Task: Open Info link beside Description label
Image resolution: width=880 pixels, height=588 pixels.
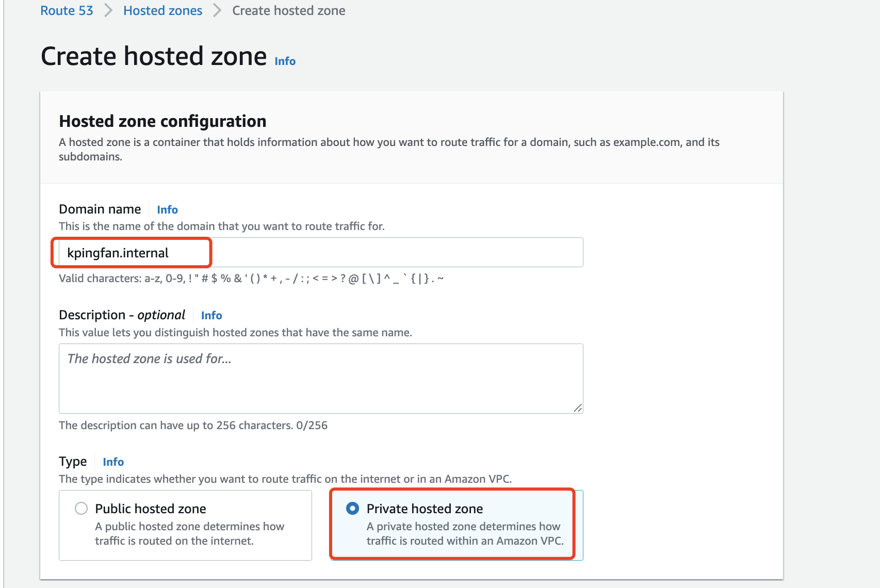Action: coord(211,316)
